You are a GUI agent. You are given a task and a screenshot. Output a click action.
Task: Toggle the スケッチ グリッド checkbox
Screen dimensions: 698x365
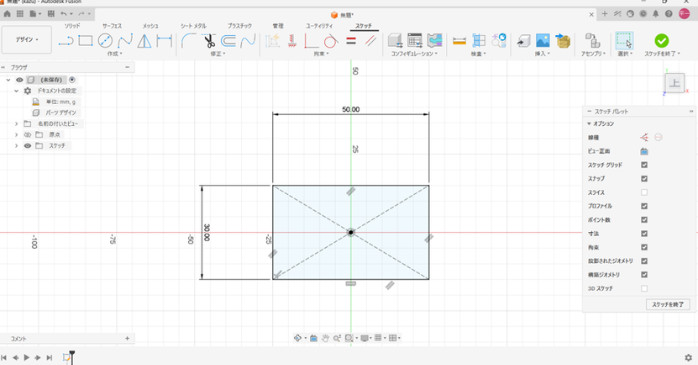click(644, 165)
